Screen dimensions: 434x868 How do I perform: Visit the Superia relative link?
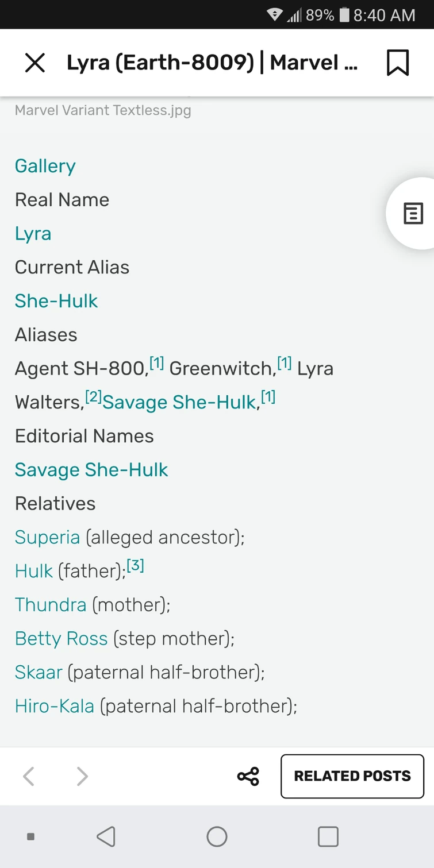click(x=47, y=538)
